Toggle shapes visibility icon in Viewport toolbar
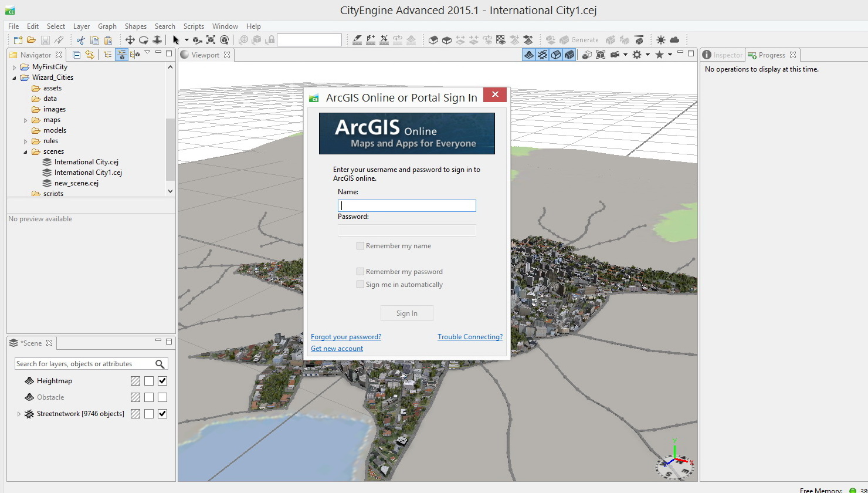868x493 pixels. [x=556, y=55]
